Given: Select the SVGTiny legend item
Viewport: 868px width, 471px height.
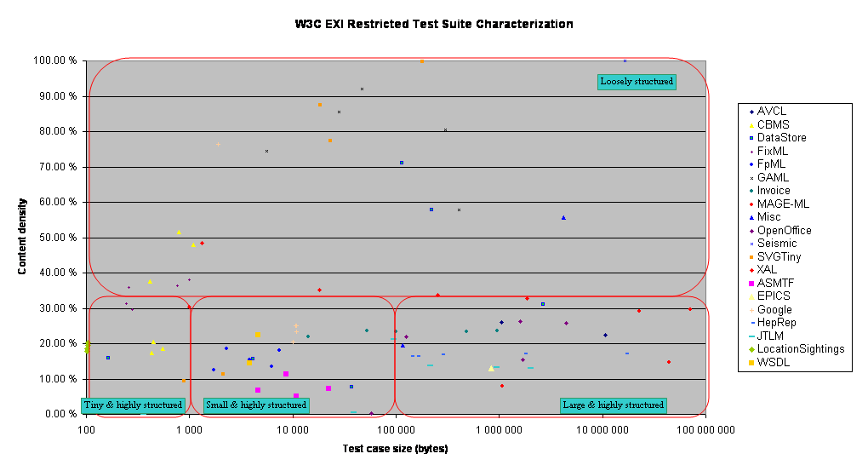Looking at the screenshot, I should click(779, 257).
